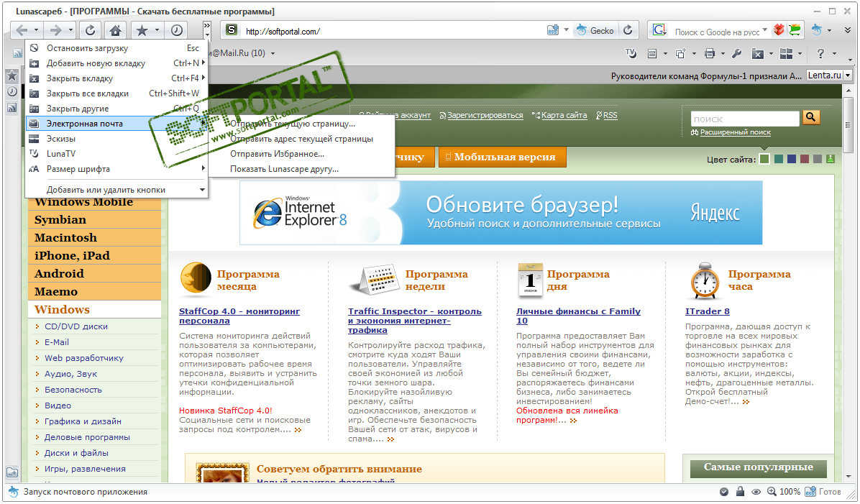Open RSS feeds panel in the left sidebar
860x504 pixels.
(12, 108)
